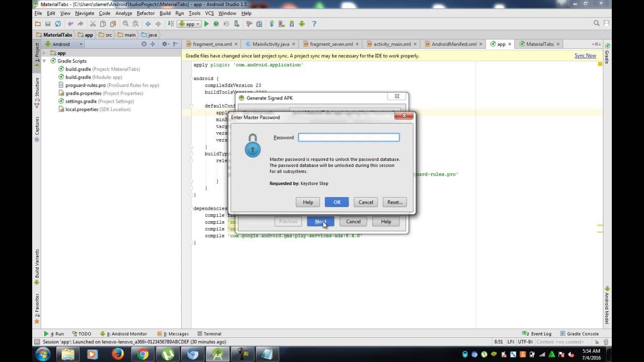Viewport: 644px width, 362px height.
Task: Click the Firefox icon in taskbar
Action: tap(117, 354)
